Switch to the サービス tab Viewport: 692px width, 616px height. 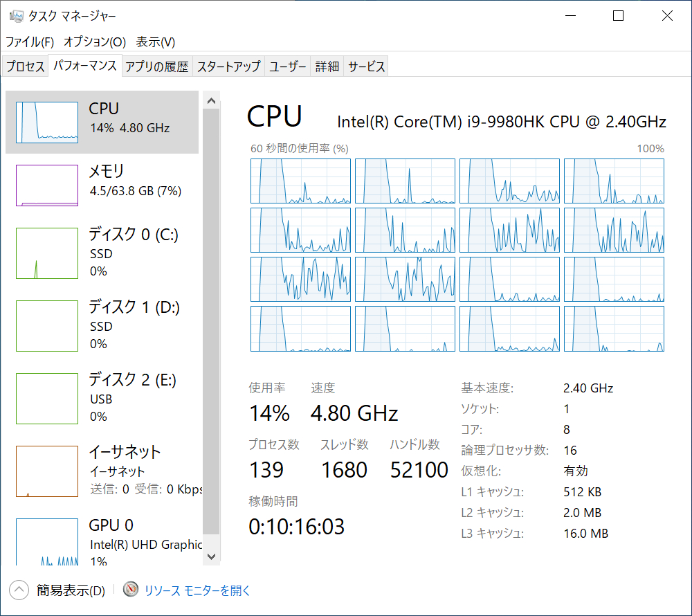coord(367,66)
